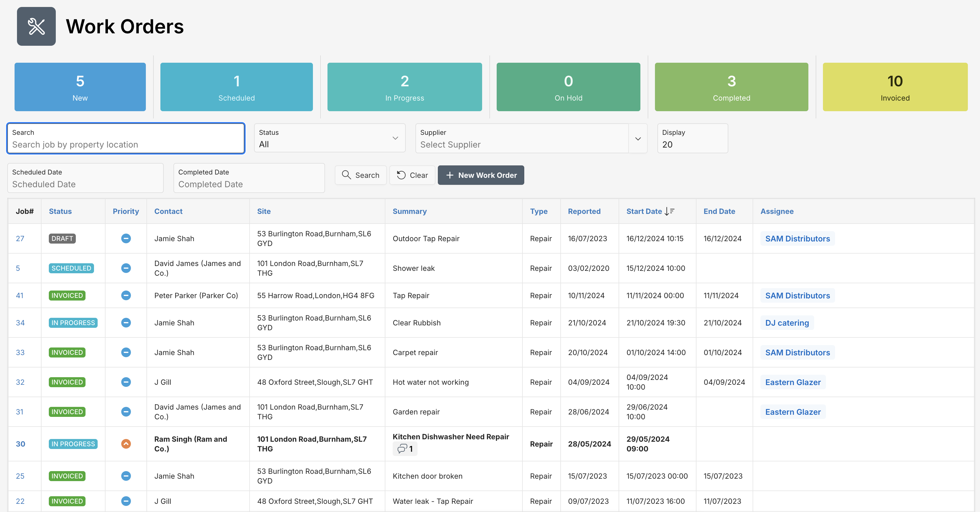Click priority icon for Tap Repair job 41

click(x=126, y=295)
